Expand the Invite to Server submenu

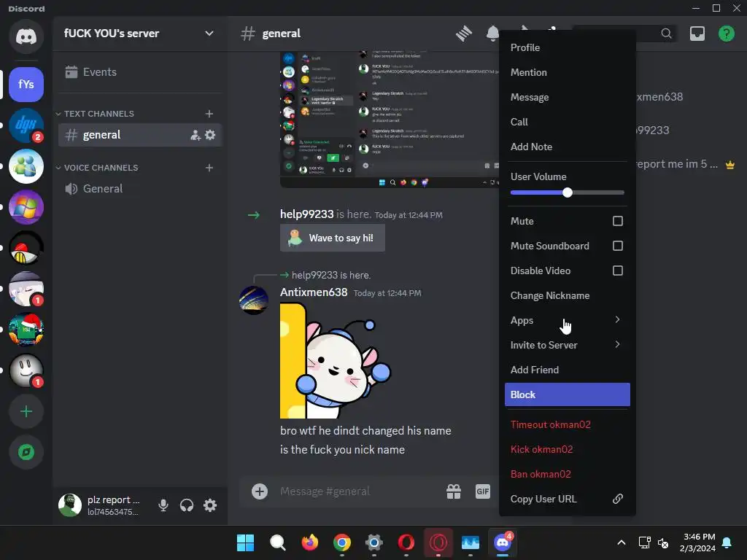tap(568, 345)
